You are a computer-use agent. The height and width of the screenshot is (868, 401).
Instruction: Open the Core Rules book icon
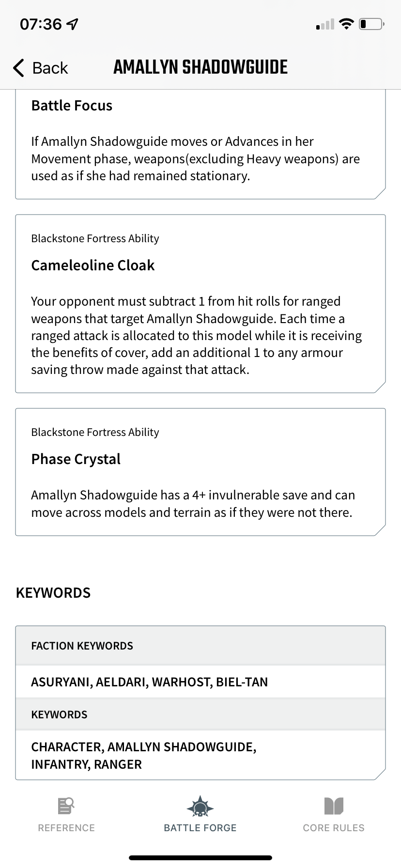click(x=334, y=806)
